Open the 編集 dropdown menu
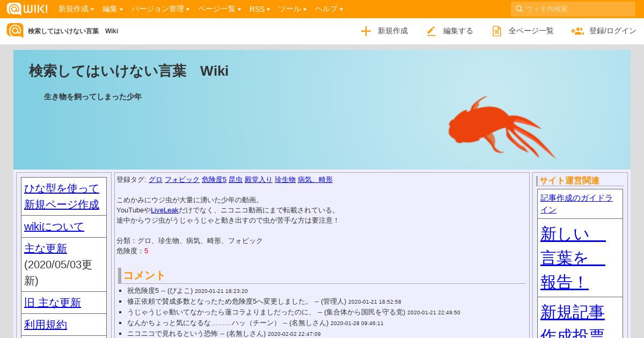This screenshot has width=644, height=338. [x=113, y=9]
